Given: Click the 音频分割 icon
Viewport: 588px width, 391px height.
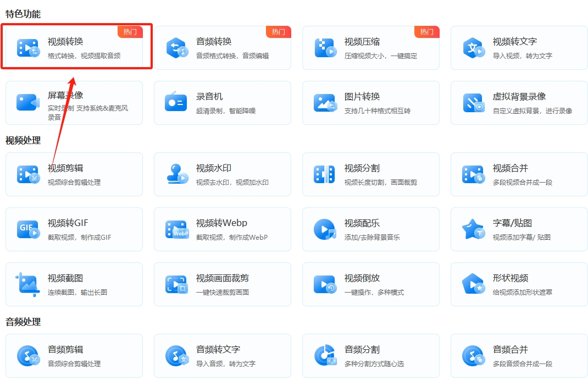Looking at the screenshot, I should (325, 355).
